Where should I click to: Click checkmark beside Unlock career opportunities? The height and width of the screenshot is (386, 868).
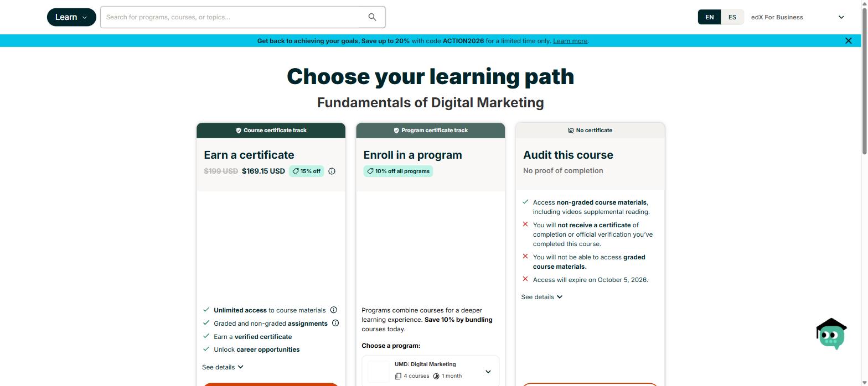[x=206, y=349]
